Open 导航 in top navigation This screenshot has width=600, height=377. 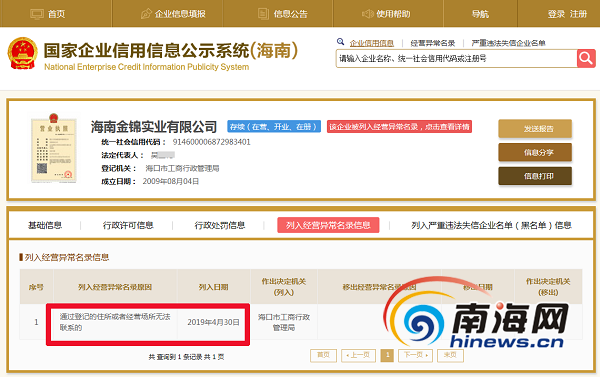tap(480, 14)
